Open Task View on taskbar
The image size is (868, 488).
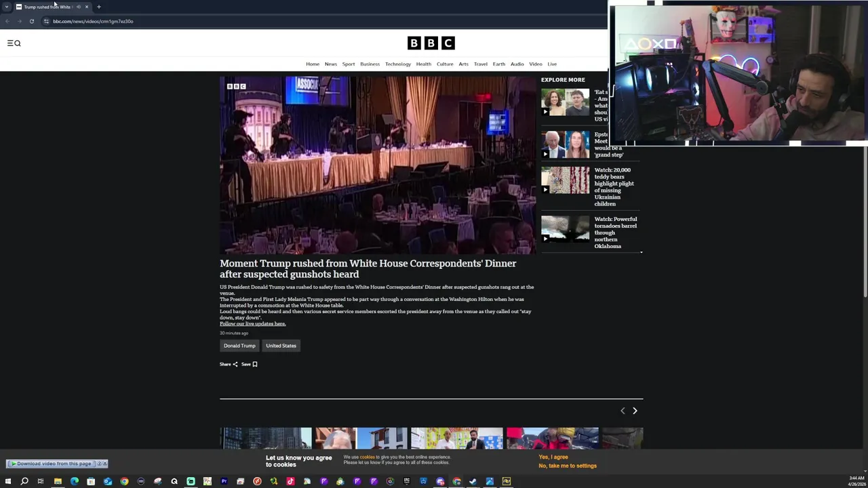coord(41,481)
